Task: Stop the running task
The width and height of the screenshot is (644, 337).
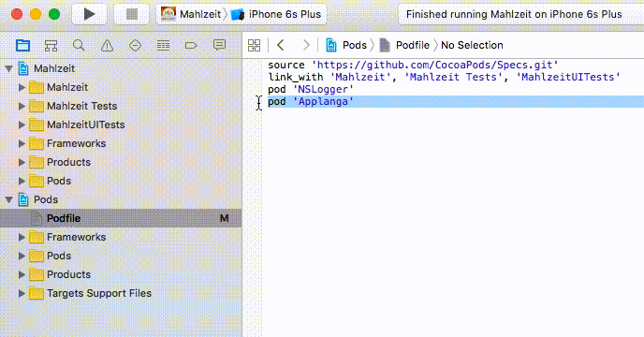Action: [132, 14]
